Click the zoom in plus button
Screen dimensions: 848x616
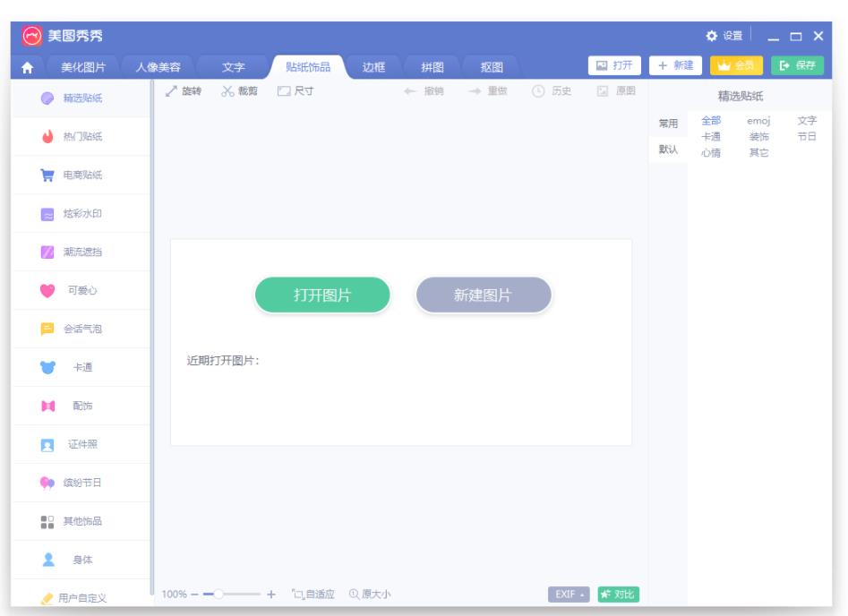coord(271,594)
